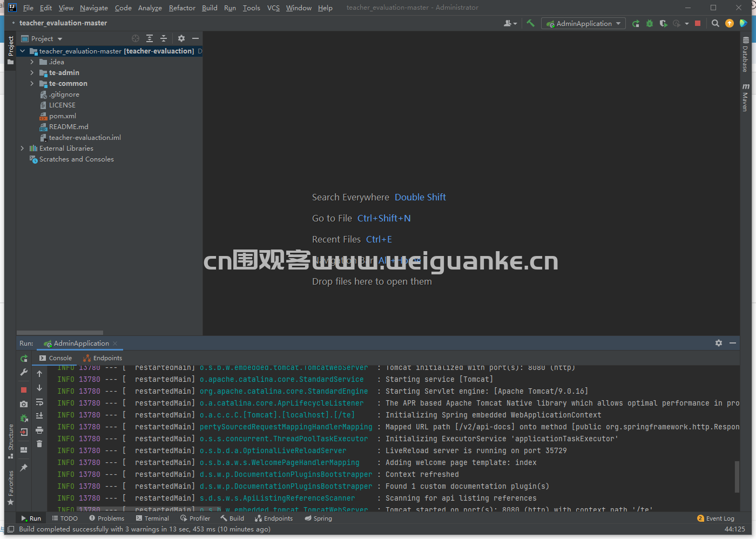Expand the te-common module

tap(32, 84)
